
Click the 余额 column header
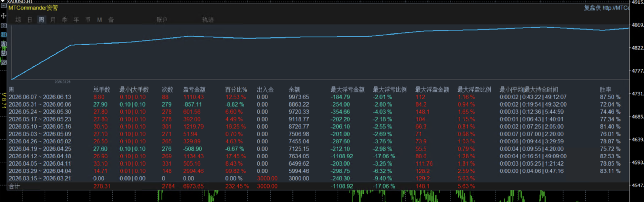(294, 90)
